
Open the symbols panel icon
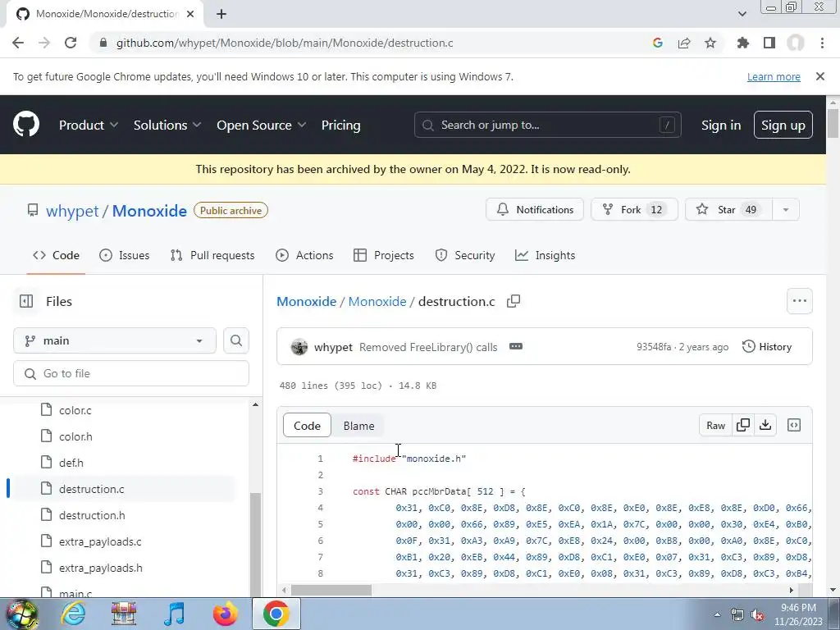[x=794, y=426]
